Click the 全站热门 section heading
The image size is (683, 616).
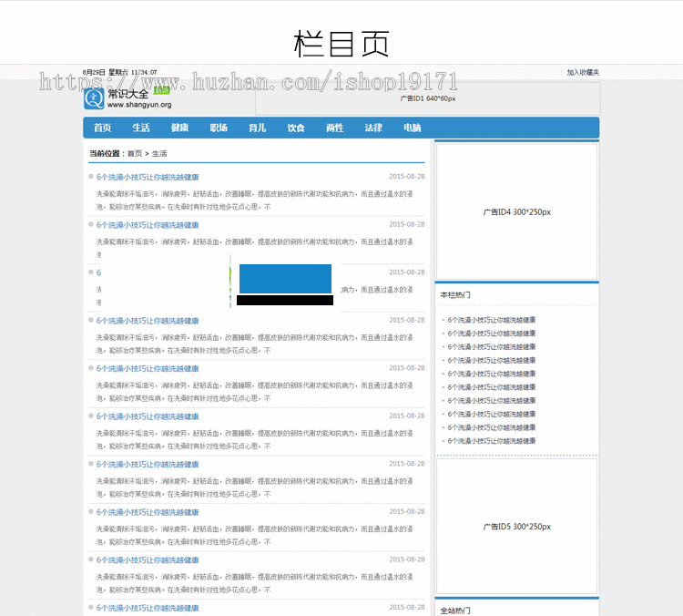pos(455,611)
